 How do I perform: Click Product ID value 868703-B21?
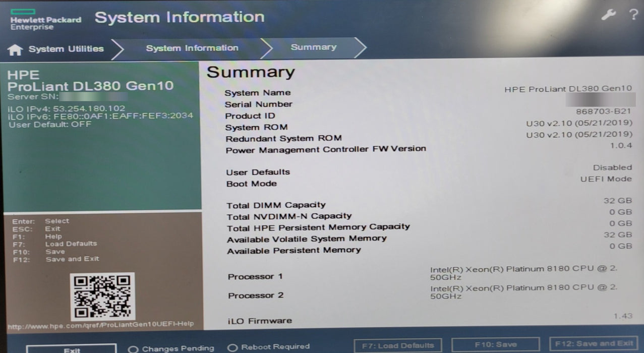pos(603,111)
